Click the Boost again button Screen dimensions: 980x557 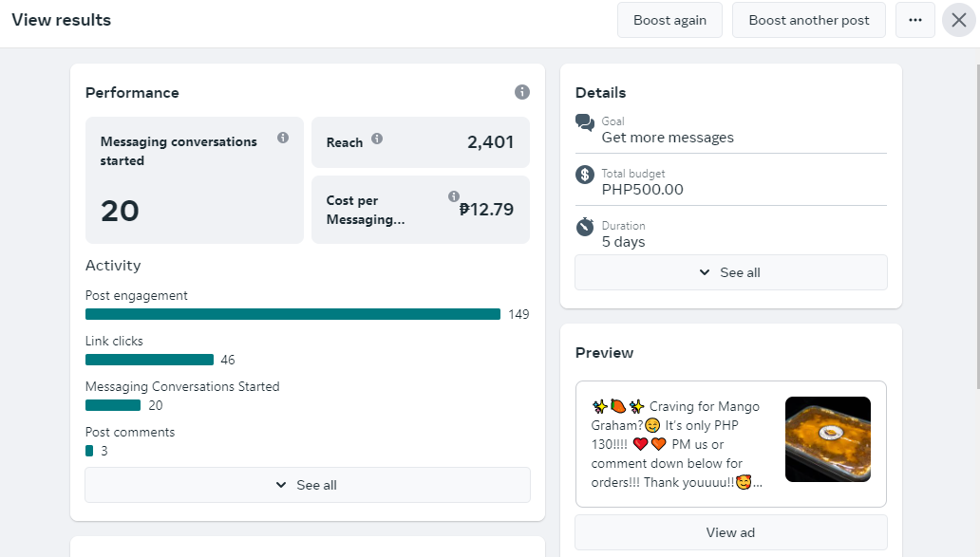click(669, 20)
